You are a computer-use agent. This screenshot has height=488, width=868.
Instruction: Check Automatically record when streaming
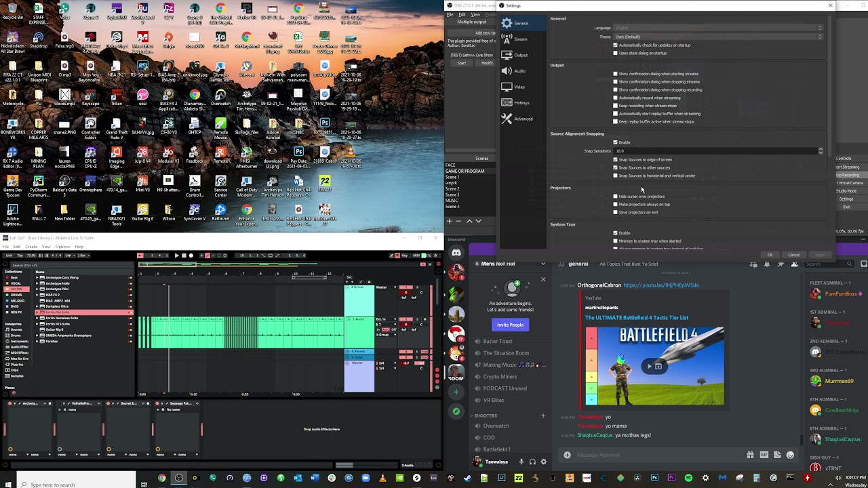click(616, 98)
